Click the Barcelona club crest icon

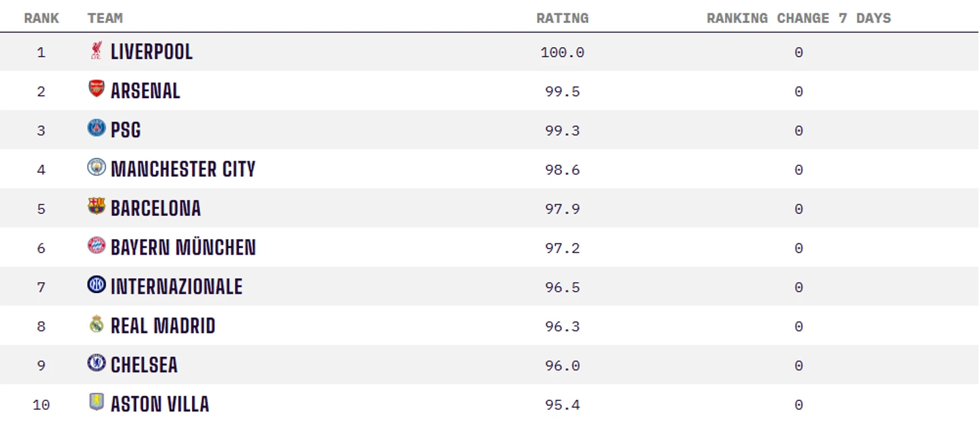click(97, 206)
